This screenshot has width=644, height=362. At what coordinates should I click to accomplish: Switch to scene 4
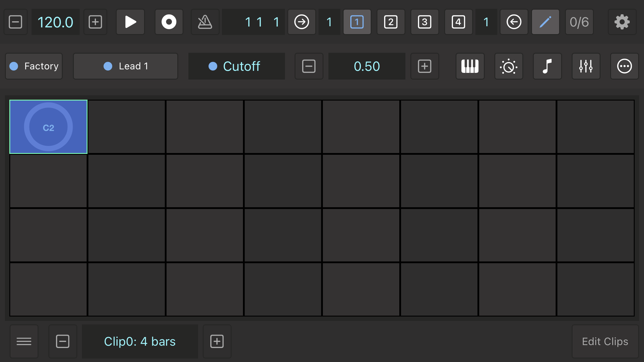tap(458, 22)
